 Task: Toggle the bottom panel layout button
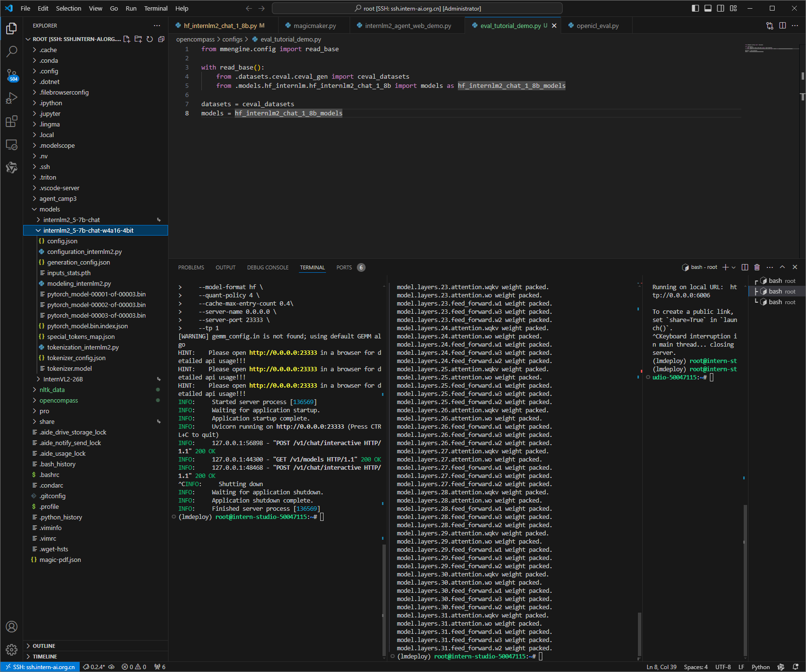pos(708,8)
